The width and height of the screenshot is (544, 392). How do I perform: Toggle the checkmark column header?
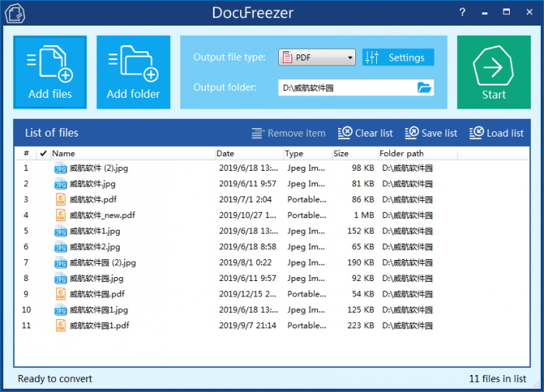(x=43, y=153)
